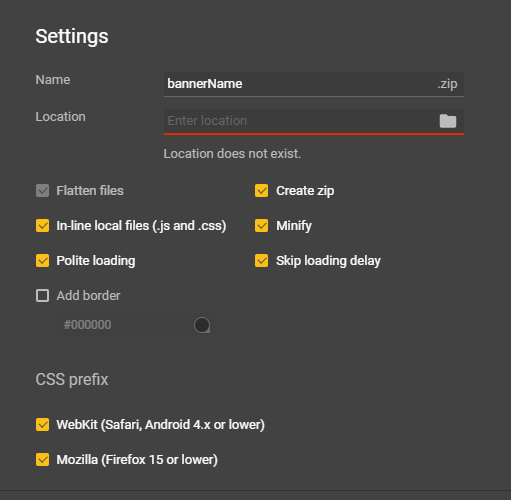Click the WebKit (Safari, Android) label
511x500 pixels.
coord(161,425)
